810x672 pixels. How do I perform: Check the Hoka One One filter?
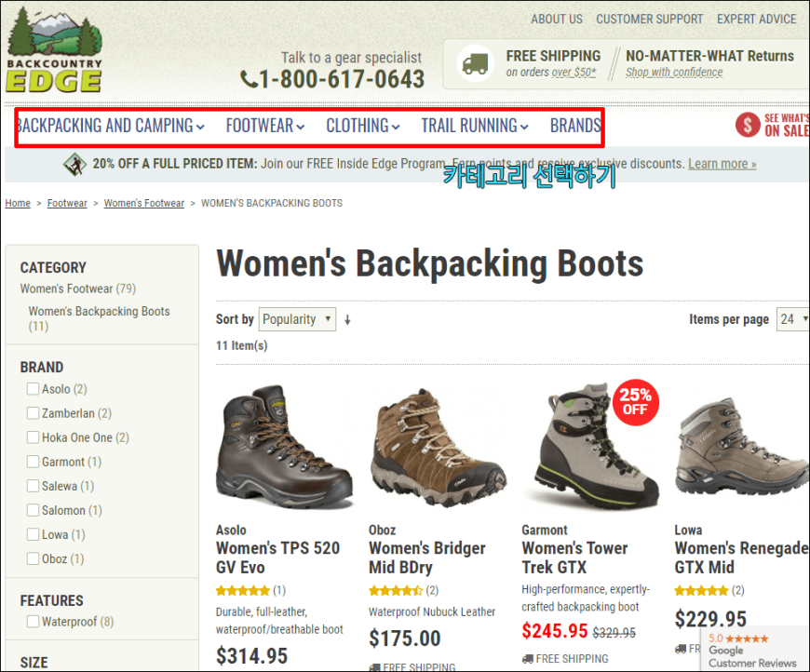(x=34, y=437)
